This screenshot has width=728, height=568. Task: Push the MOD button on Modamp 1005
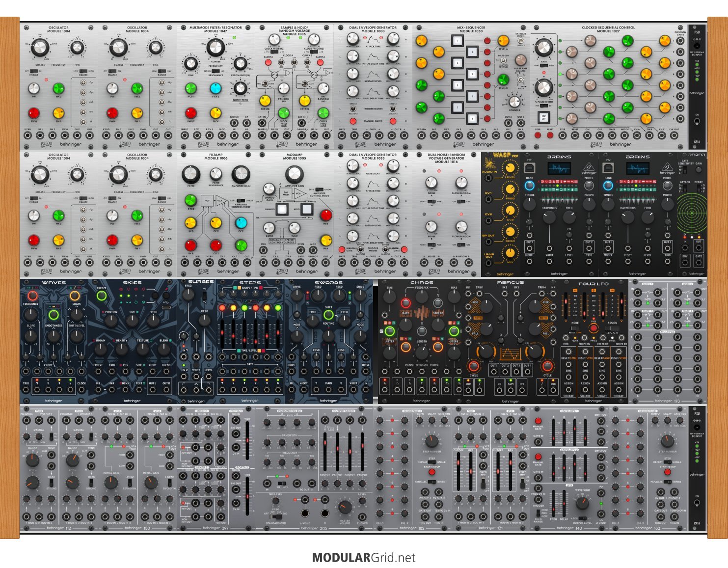pyautogui.click(x=306, y=210)
